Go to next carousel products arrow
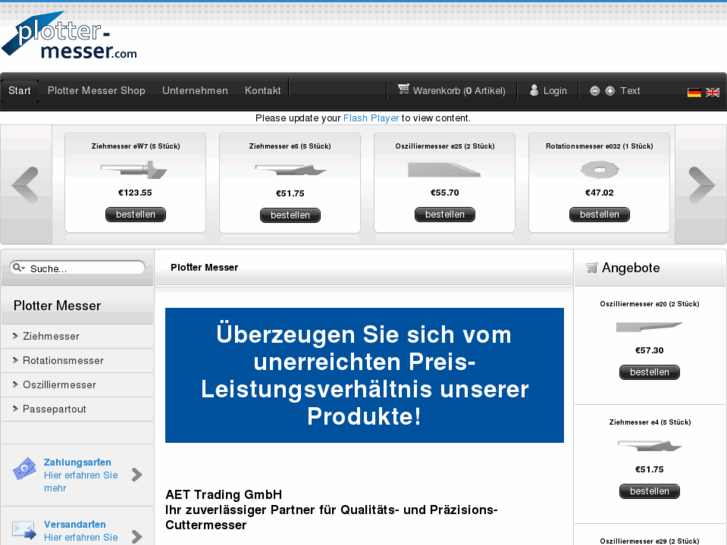Screen dimensions: 727x545 701,185
